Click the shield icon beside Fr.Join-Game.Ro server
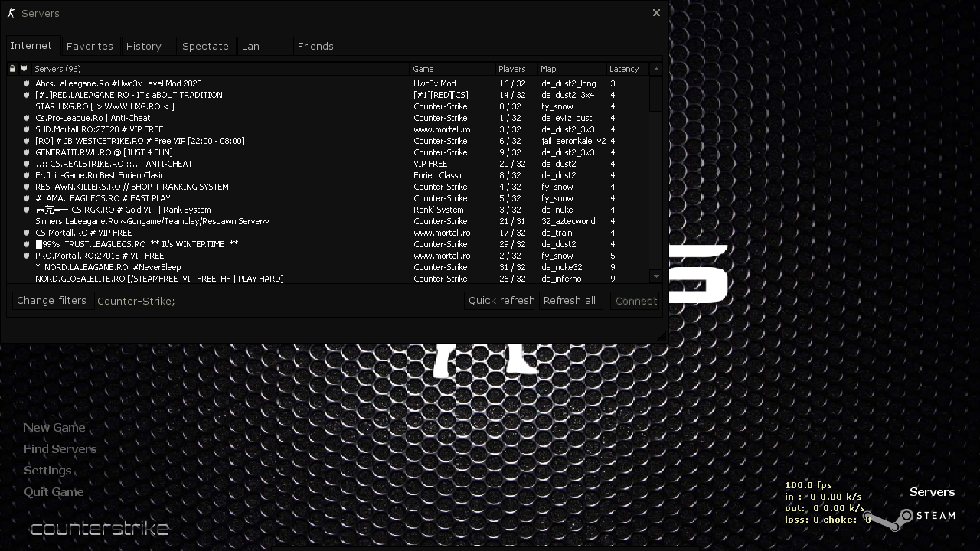This screenshot has width=980, height=551. tap(26, 175)
